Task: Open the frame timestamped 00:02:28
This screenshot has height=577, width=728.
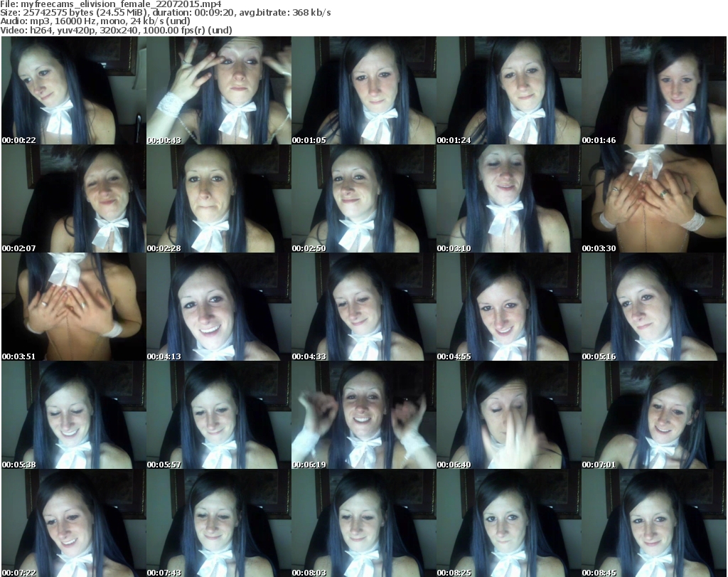Action: tap(219, 198)
